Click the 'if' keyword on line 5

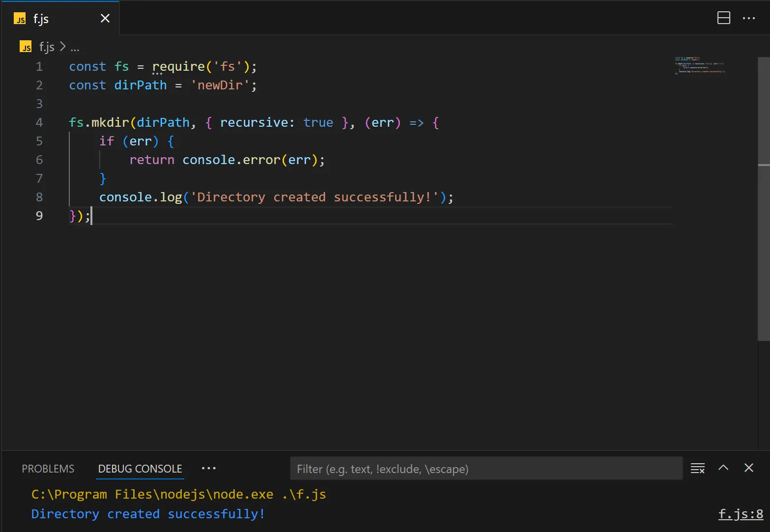point(107,141)
